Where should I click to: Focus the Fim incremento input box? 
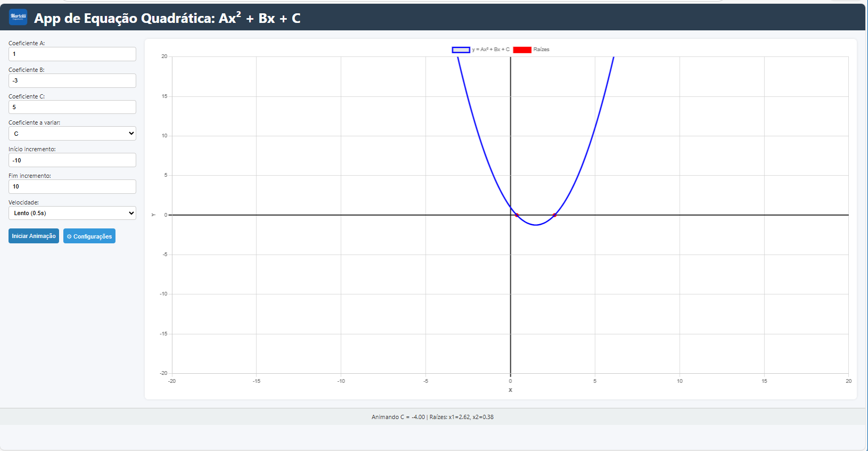coord(72,186)
